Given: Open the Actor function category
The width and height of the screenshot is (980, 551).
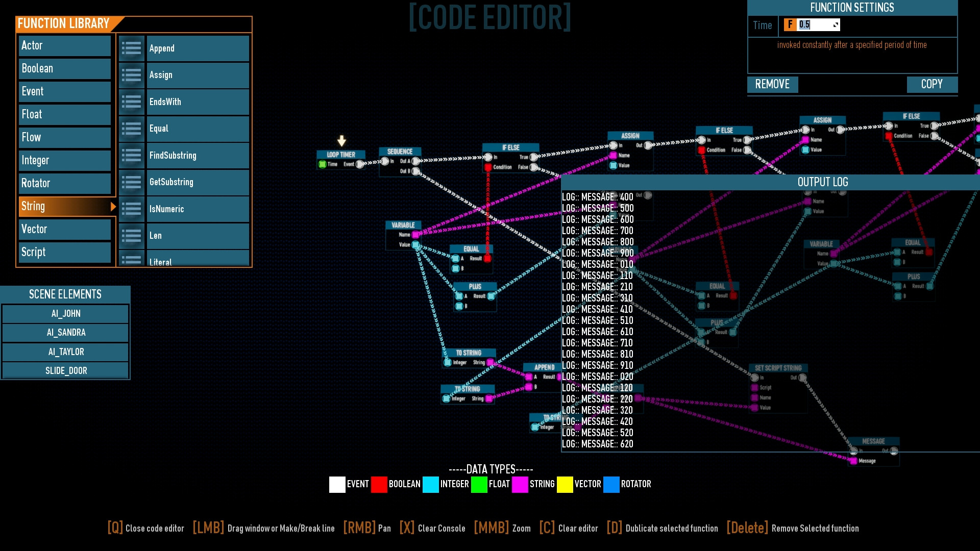Looking at the screenshot, I should [65, 45].
